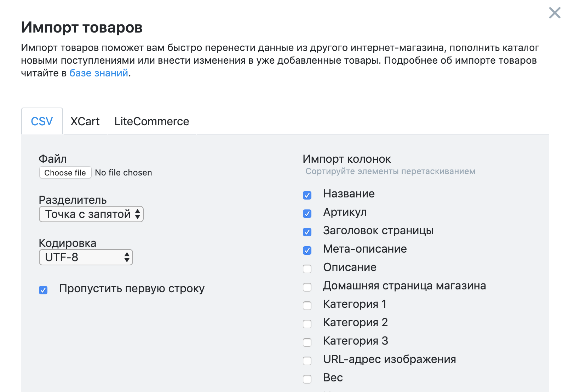This screenshot has width=569, height=392.
Task: Enable the Описание column checkbox
Action: click(x=307, y=269)
